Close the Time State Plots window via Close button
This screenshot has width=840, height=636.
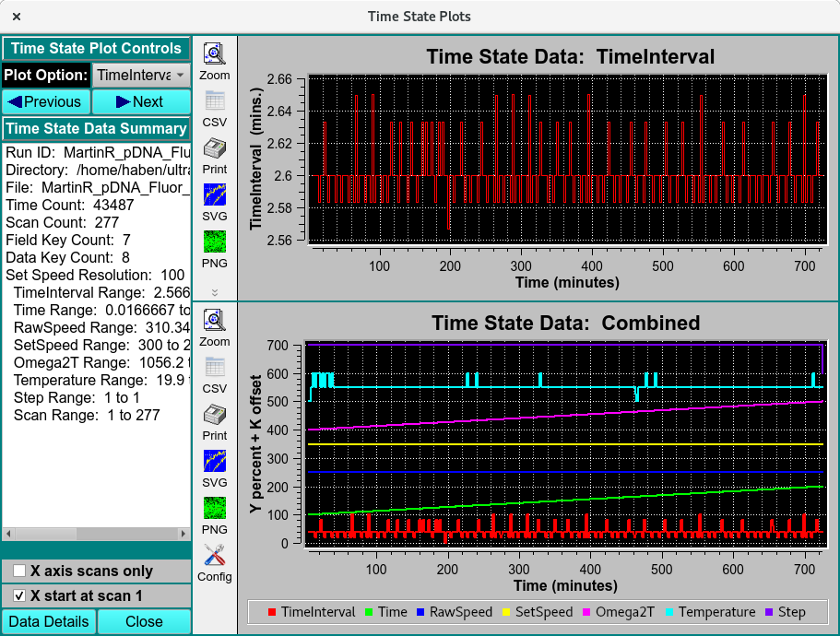point(144,621)
